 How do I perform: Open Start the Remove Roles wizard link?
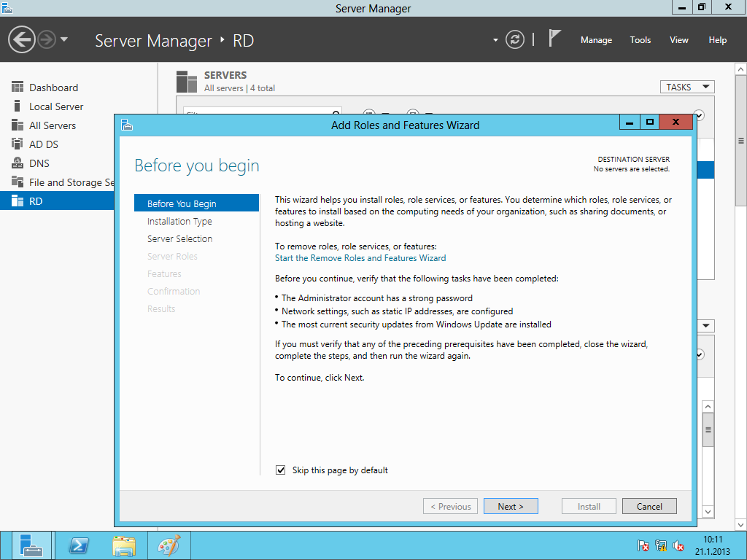[360, 258]
